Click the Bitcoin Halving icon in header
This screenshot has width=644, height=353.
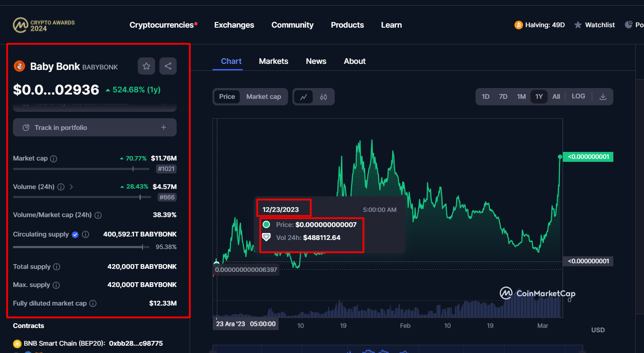(518, 25)
